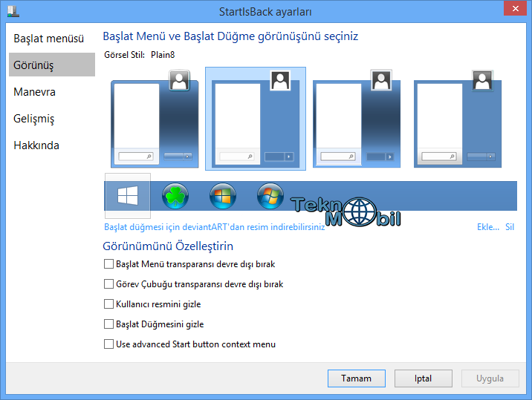532x400 pixels.
Task: Close the StartIsBack ayarları window
Action: pyautogui.click(x=515, y=8)
